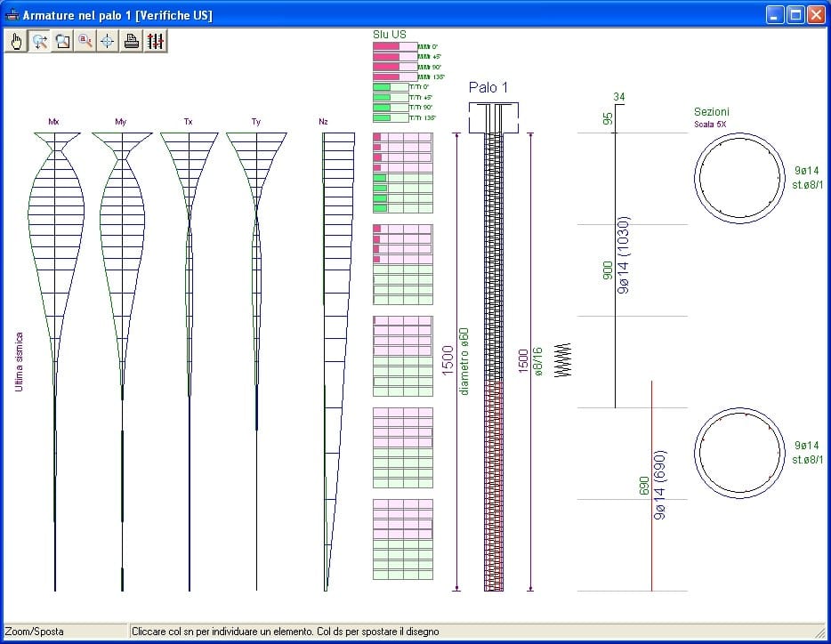
Task: Click the Palo 1 pile cap drawing
Action: point(493,117)
